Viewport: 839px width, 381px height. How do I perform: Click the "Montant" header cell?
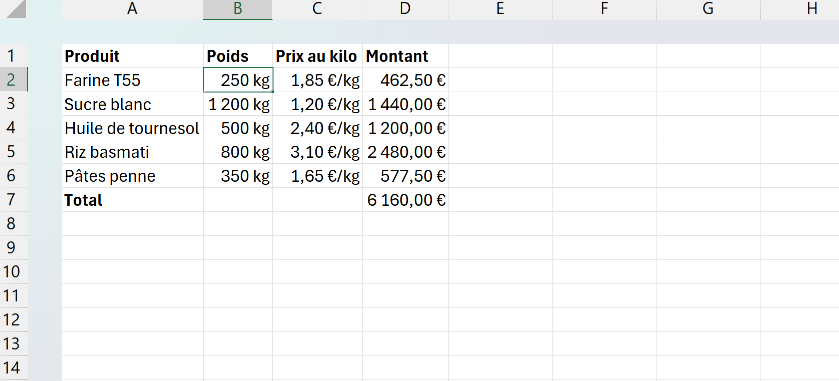coord(405,56)
